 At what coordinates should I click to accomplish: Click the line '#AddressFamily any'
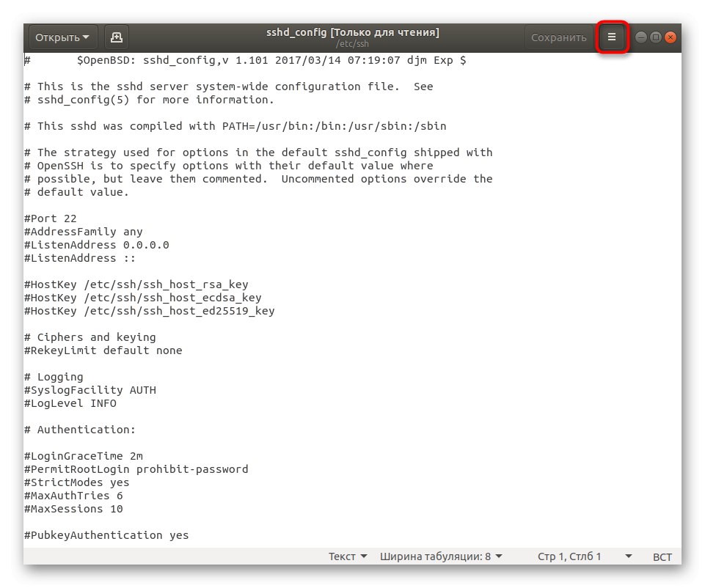click(x=83, y=232)
